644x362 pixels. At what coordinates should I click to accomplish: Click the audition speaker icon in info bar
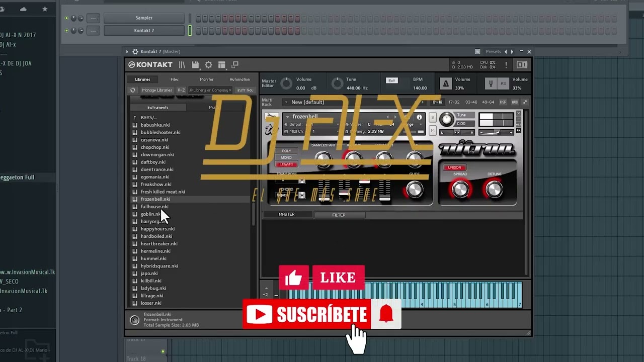[134, 320]
